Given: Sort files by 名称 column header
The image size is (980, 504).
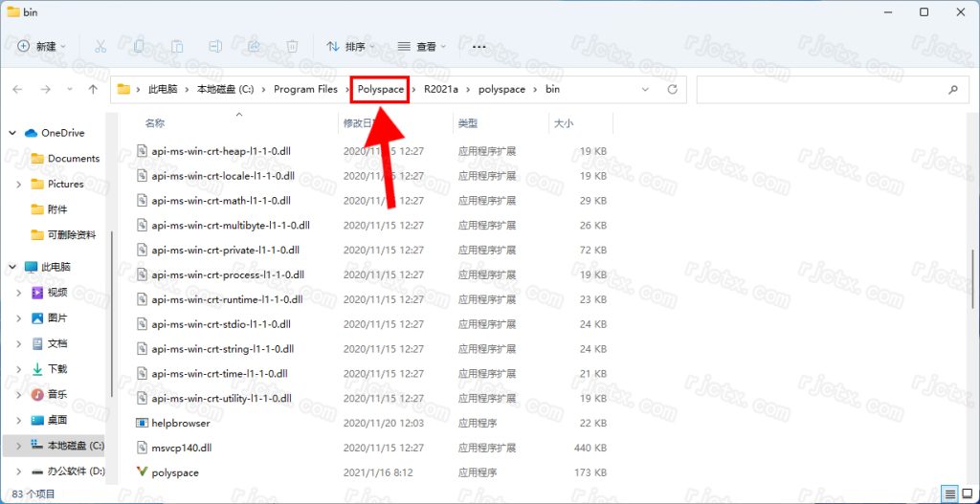Looking at the screenshot, I should point(155,123).
